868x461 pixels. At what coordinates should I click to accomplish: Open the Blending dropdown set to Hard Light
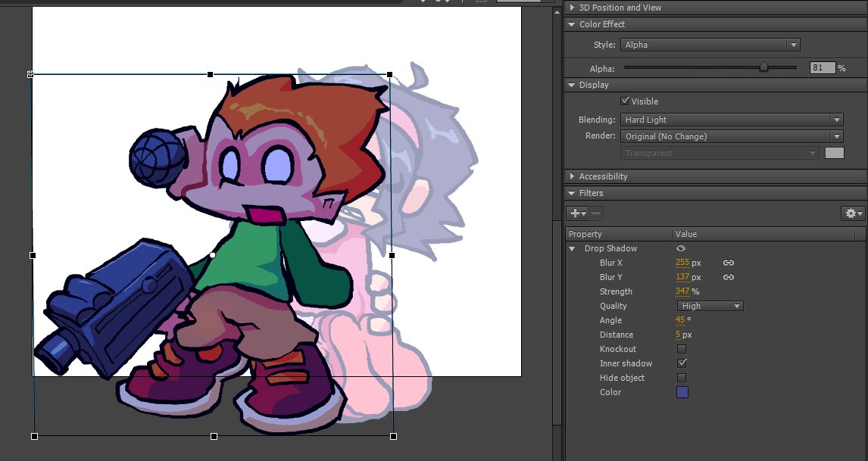(731, 120)
